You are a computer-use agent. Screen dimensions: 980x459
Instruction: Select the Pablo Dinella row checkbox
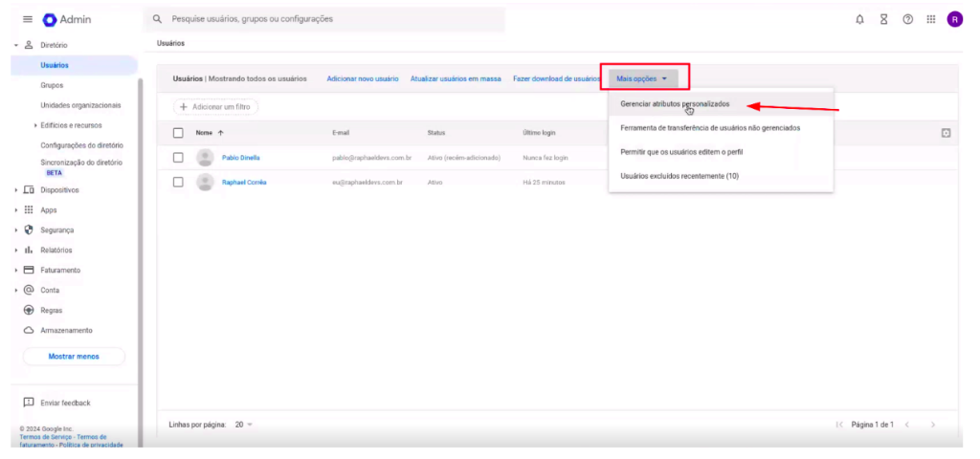(178, 157)
